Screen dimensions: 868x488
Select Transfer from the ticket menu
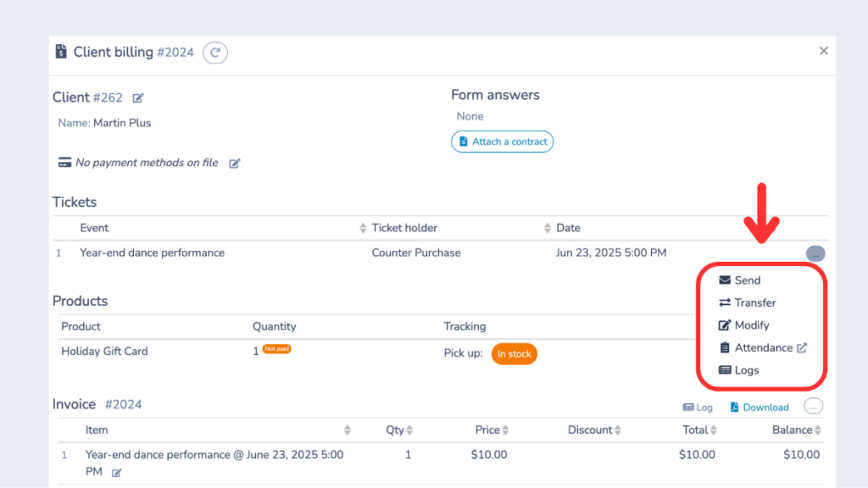754,302
